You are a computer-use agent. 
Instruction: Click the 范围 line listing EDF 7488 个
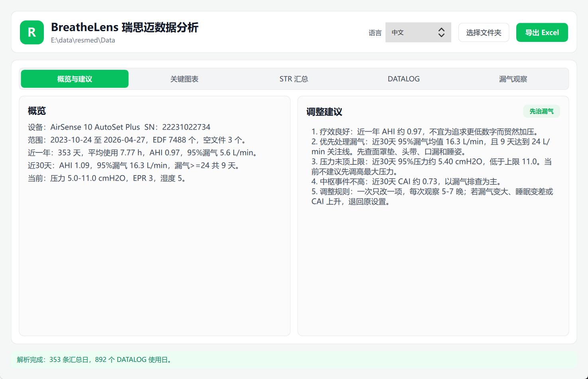click(x=138, y=140)
